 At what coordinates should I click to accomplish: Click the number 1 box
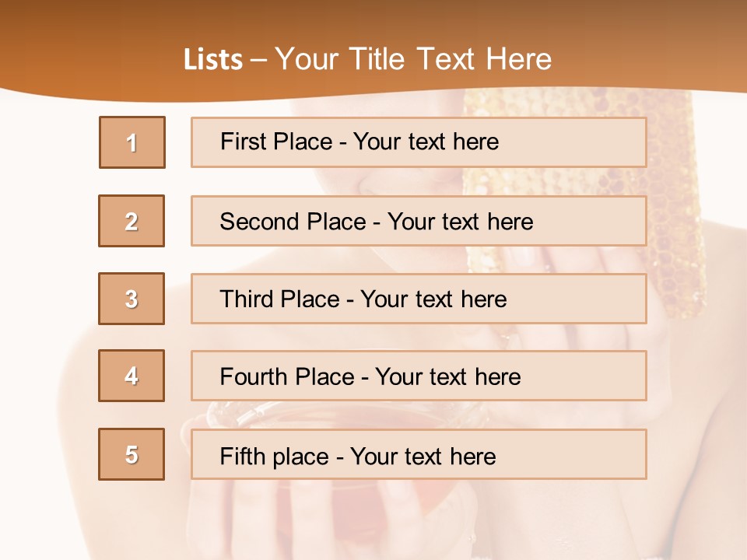(132, 142)
